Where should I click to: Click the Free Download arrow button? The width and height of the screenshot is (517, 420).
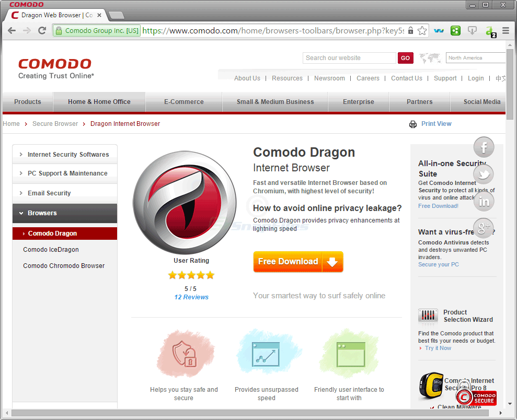tap(298, 262)
